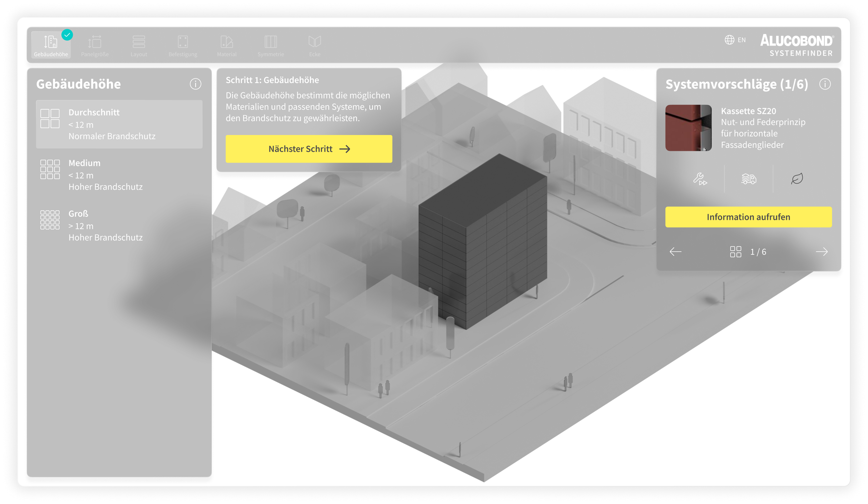Click the info icon beside Systemvorschläge heading
868x504 pixels.
click(x=825, y=84)
